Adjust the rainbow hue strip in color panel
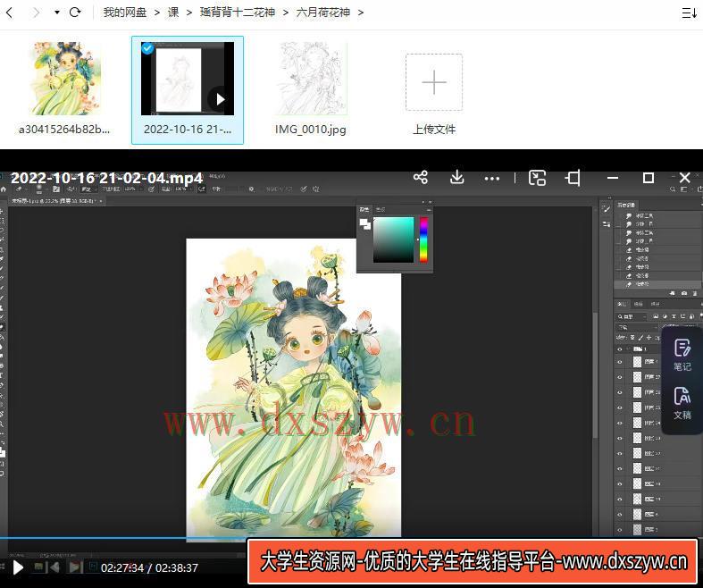 [x=423, y=239]
